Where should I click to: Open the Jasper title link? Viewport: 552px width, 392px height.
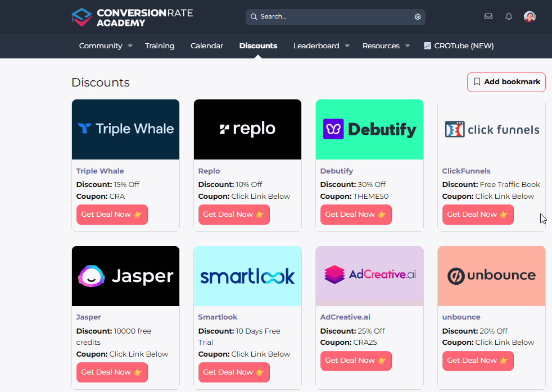click(x=88, y=317)
